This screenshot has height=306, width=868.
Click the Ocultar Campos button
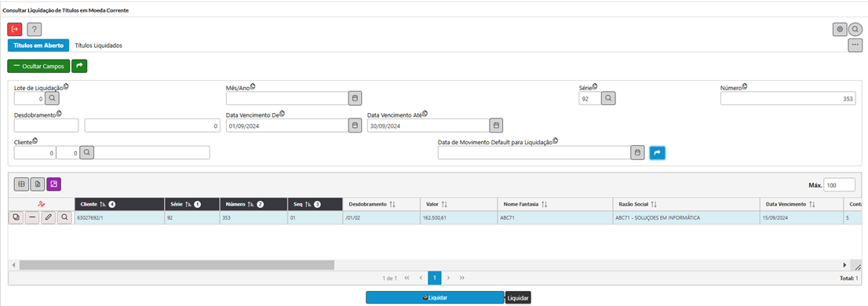38,66
